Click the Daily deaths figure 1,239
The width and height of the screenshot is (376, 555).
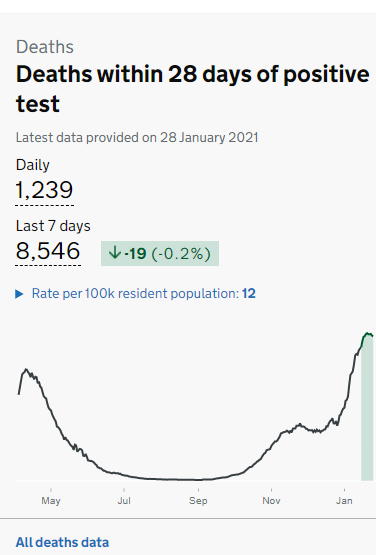(x=44, y=190)
